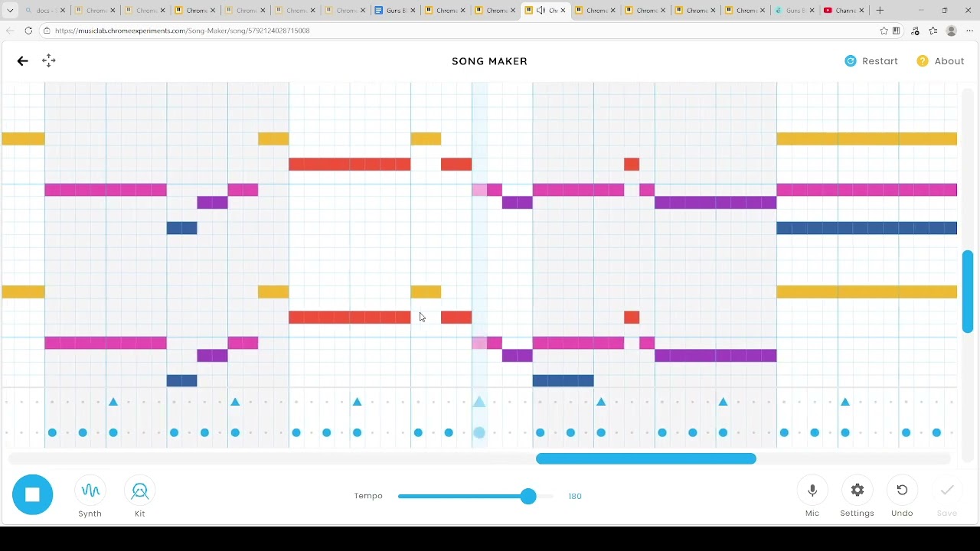This screenshot has width=980, height=551.
Task: Click the vertical scrollbar thumb
Action: click(x=968, y=292)
